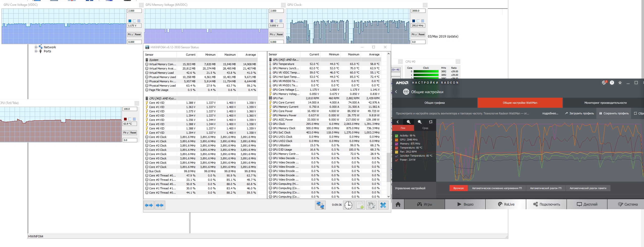The height and width of the screenshot is (247, 644).
Task: Toggle the Fan RPM checkbox in WattMan legend
Action: tap(397, 152)
